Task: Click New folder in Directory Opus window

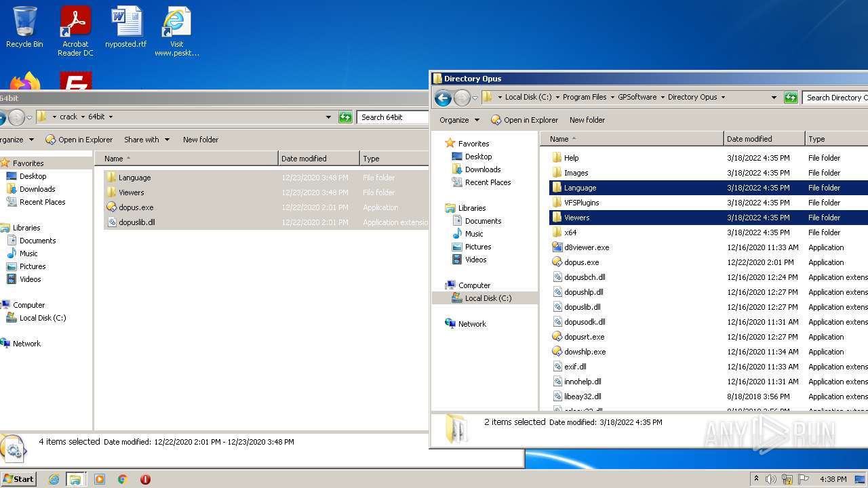Action: (587, 120)
